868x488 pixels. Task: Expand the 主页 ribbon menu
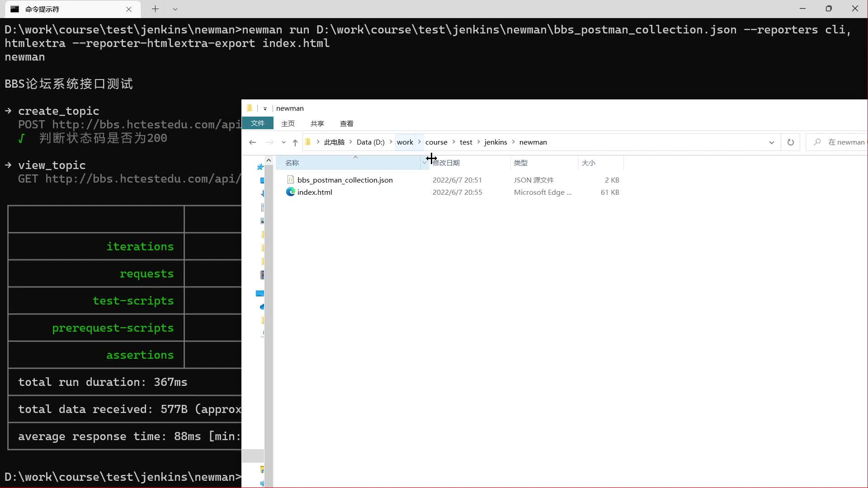pyautogui.click(x=288, y=123)
